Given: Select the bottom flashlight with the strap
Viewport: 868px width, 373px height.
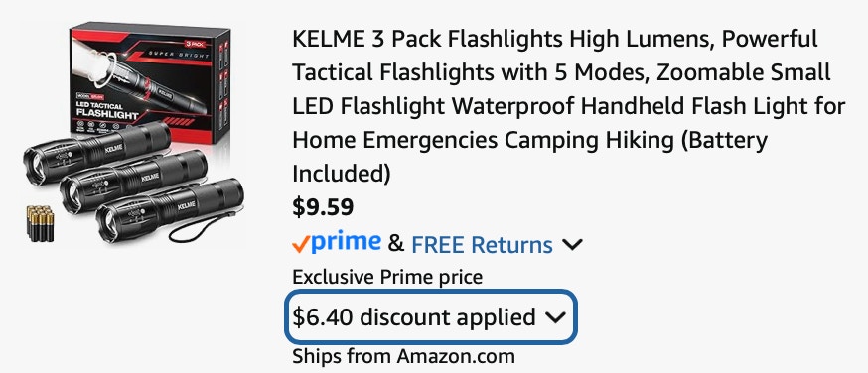Looking at the screenshot, I should click(x=170, y=210).
